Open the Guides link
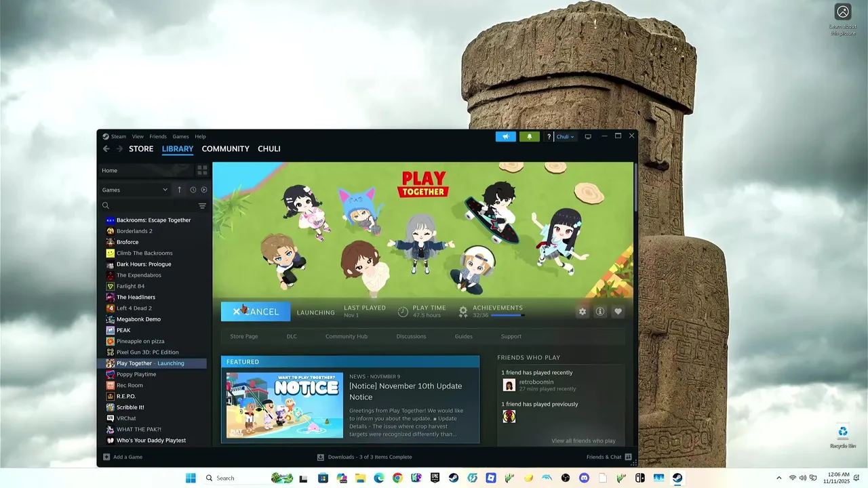The height and width of the screenshot is (488, 868). pos(464,336)
